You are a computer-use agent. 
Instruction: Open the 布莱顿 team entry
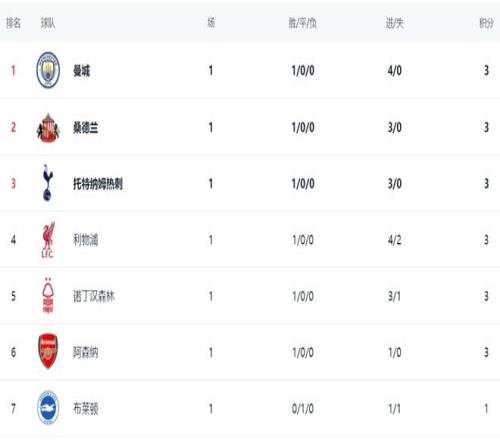point(85,409)
